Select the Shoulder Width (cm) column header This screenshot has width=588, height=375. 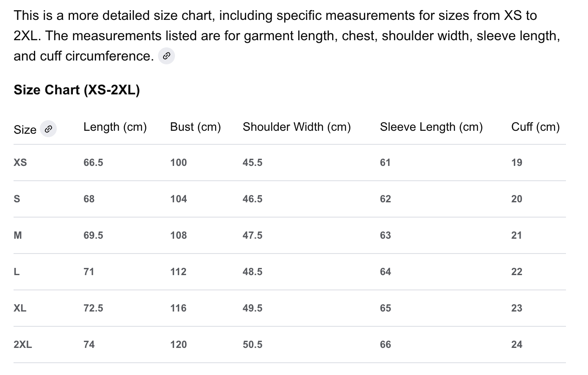coord(297,127)
